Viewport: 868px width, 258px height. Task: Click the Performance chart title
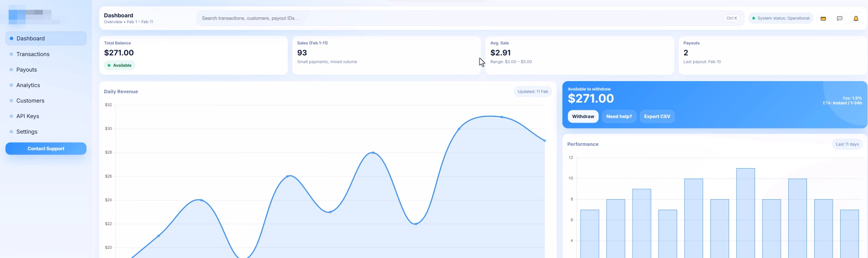pos(582,144)
